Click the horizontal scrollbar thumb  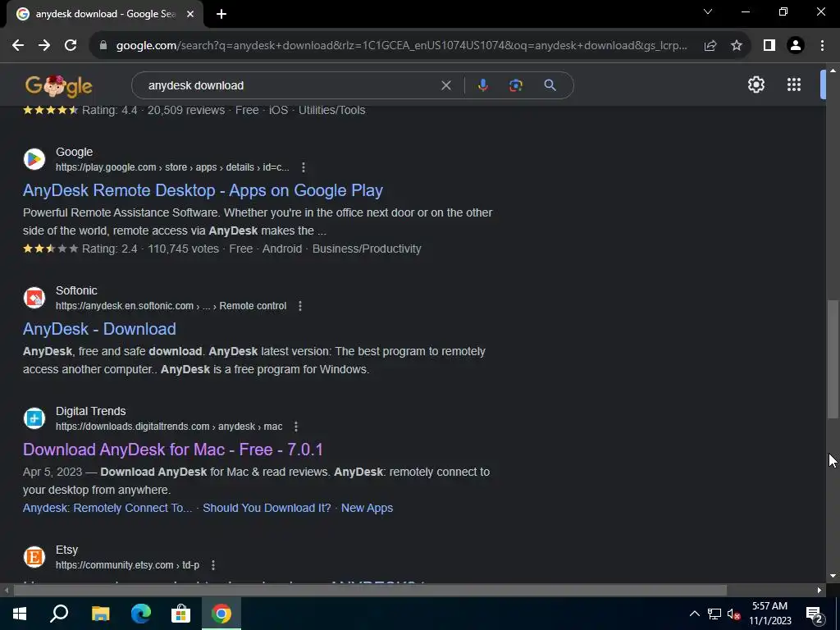click(x=370, y=591)
